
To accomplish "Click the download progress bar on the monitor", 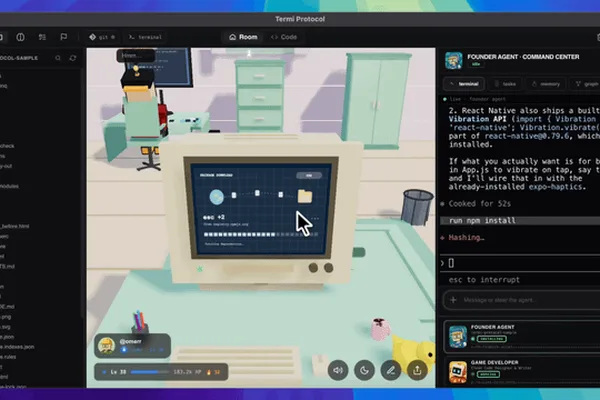I will pos(261,234).
